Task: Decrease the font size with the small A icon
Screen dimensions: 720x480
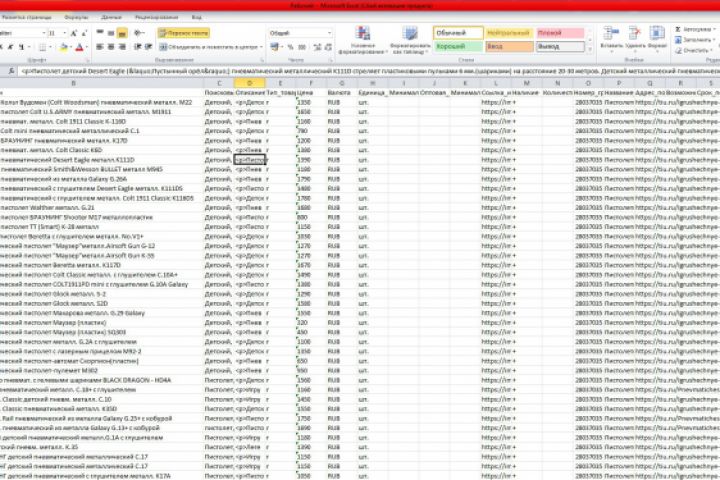Action: [x=84, y=33]
